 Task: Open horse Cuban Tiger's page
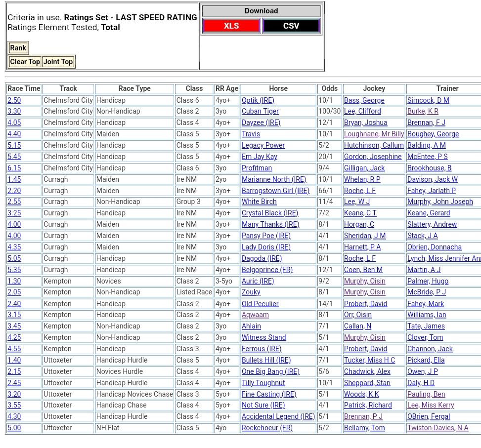point(260,112)
